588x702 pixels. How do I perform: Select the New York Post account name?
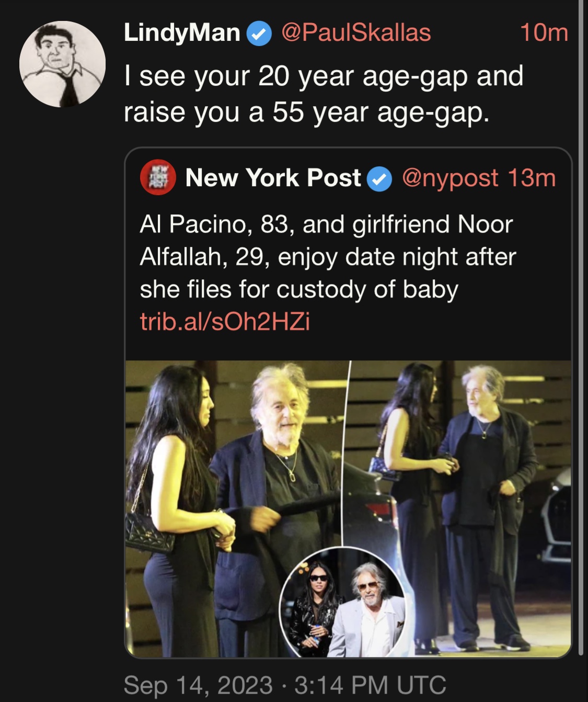273,178
